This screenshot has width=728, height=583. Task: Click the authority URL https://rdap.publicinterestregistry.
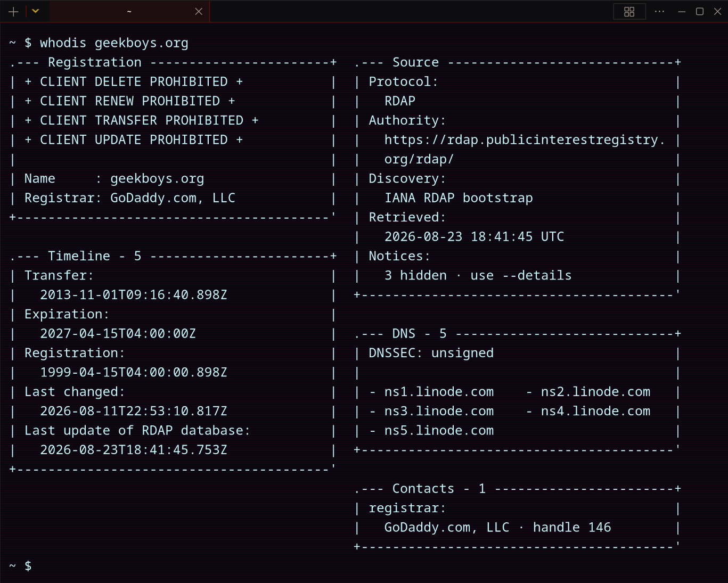(x=525, y=140)
